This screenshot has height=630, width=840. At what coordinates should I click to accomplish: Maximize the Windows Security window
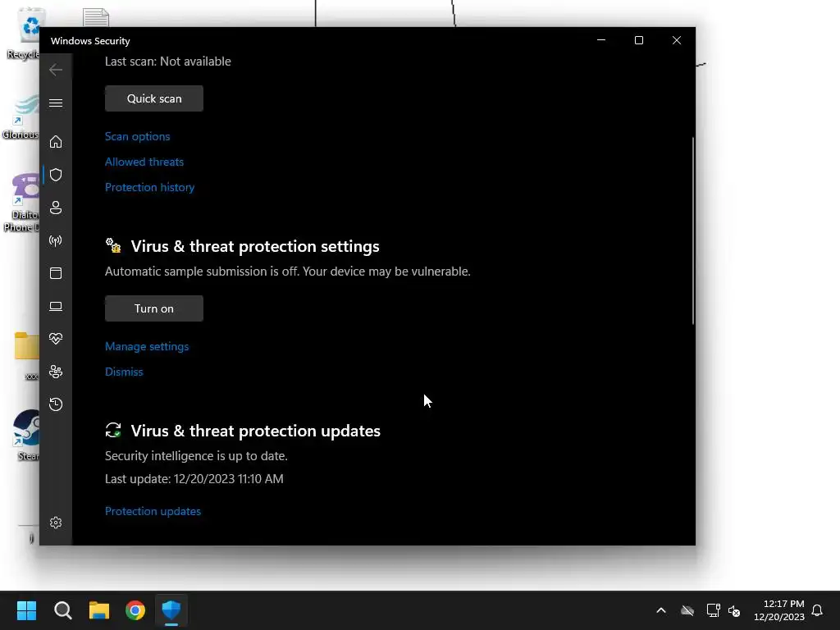(638, 40)
